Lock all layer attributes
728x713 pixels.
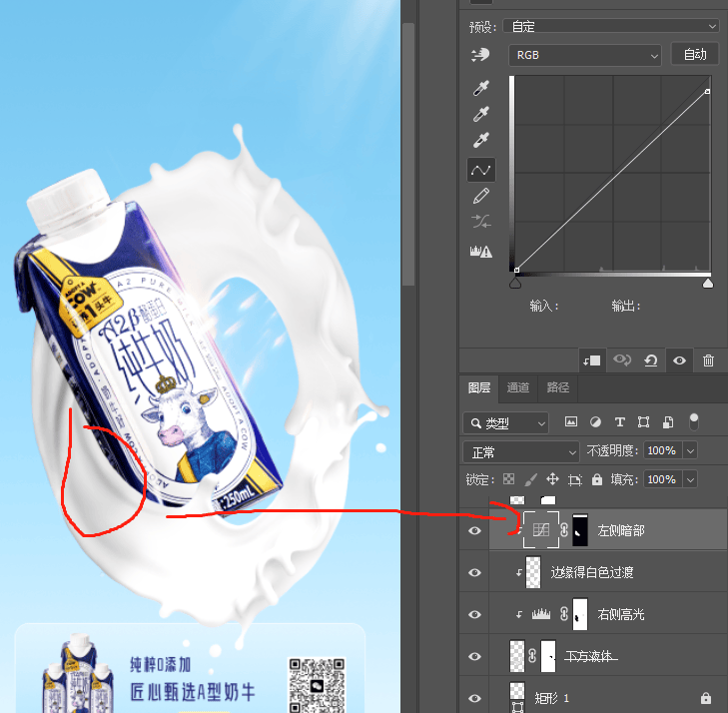596,479
